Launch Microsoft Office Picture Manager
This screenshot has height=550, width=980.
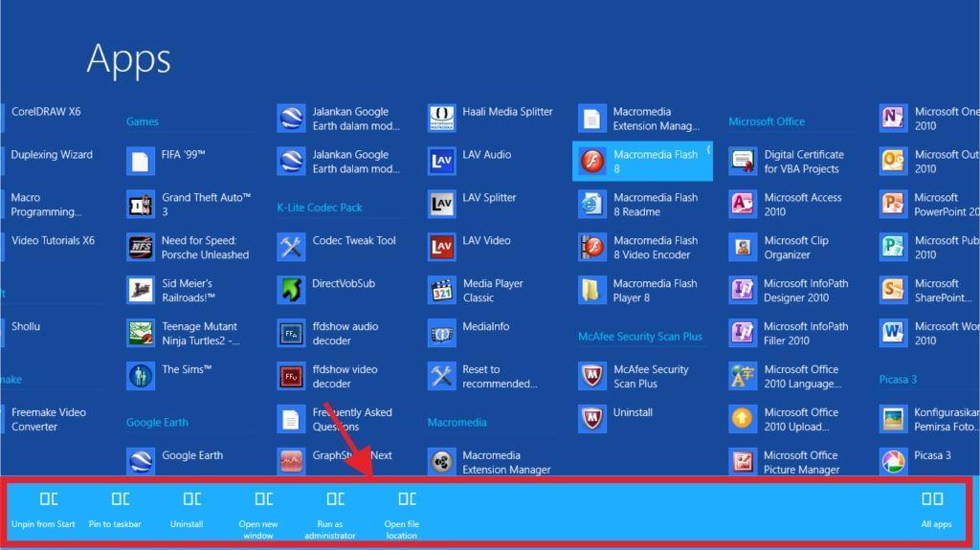point(785,462)
